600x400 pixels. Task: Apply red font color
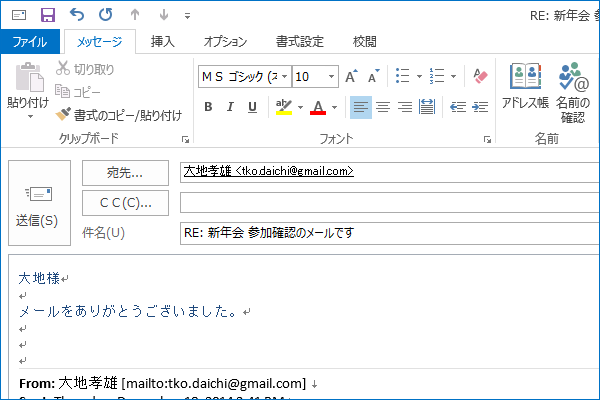[x=318, y=107]
